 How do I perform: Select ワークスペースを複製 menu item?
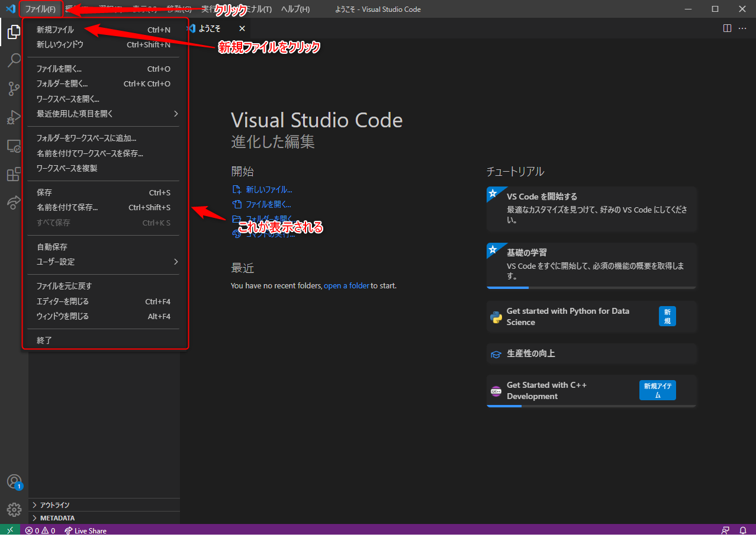click(104, 168)
